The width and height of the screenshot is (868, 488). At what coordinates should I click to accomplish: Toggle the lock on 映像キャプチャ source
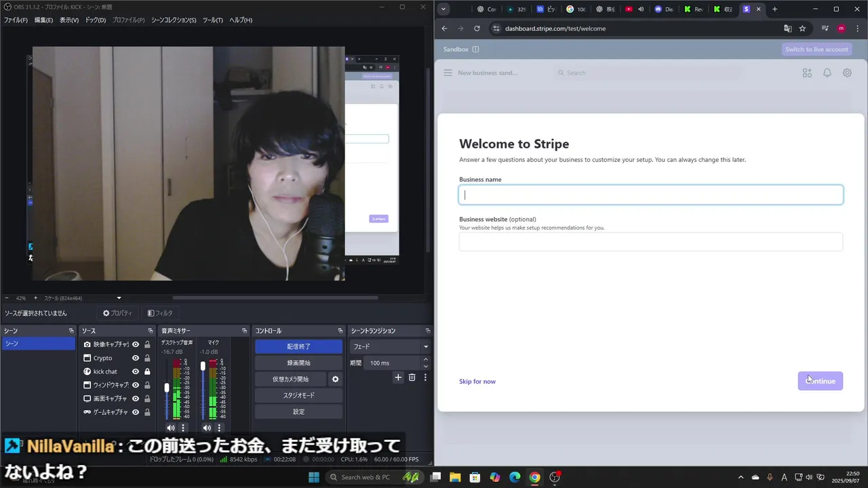coord(147,344)
